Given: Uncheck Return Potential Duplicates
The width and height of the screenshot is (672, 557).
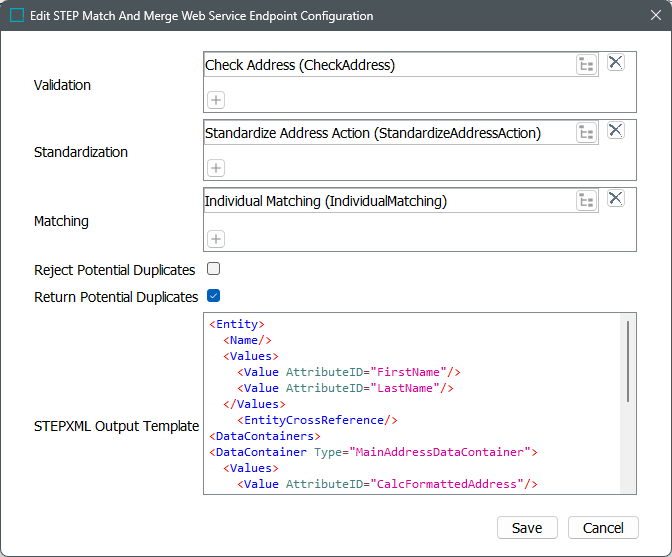Looking at the screenshot, I should (213, 296).
